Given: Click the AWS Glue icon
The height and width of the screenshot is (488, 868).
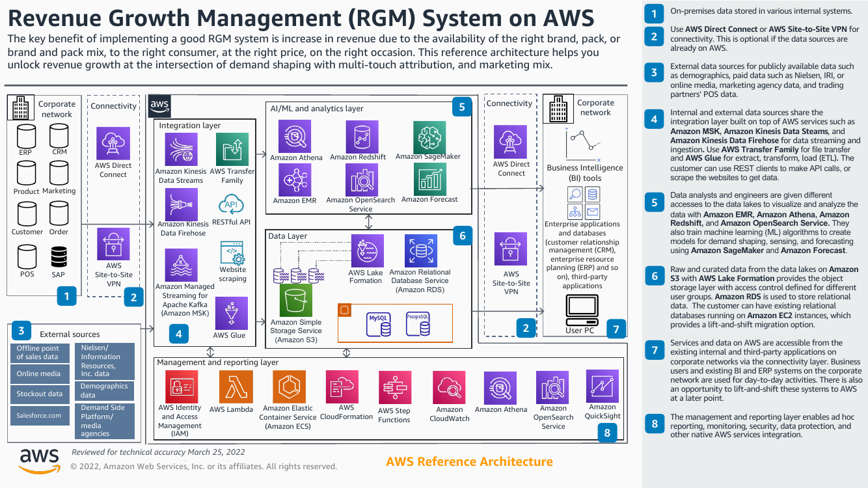Looking at the screenshot, I should (x=230, y=314).
